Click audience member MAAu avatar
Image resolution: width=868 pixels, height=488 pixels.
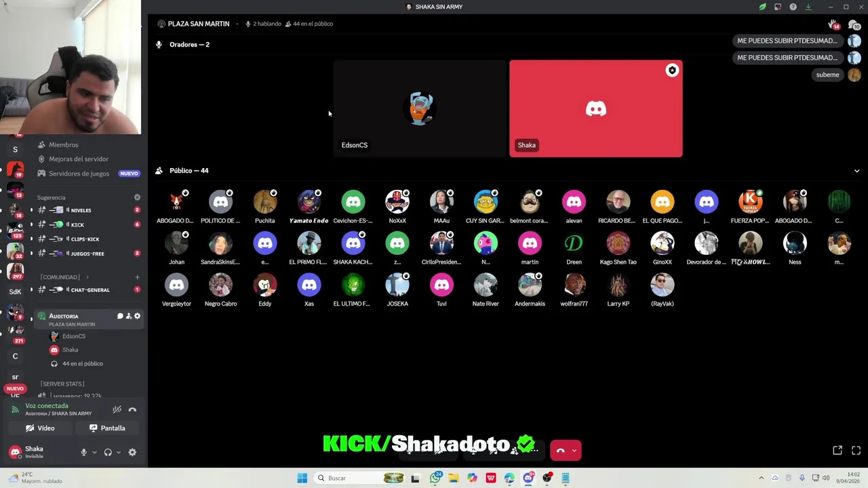tap(441, 202)
